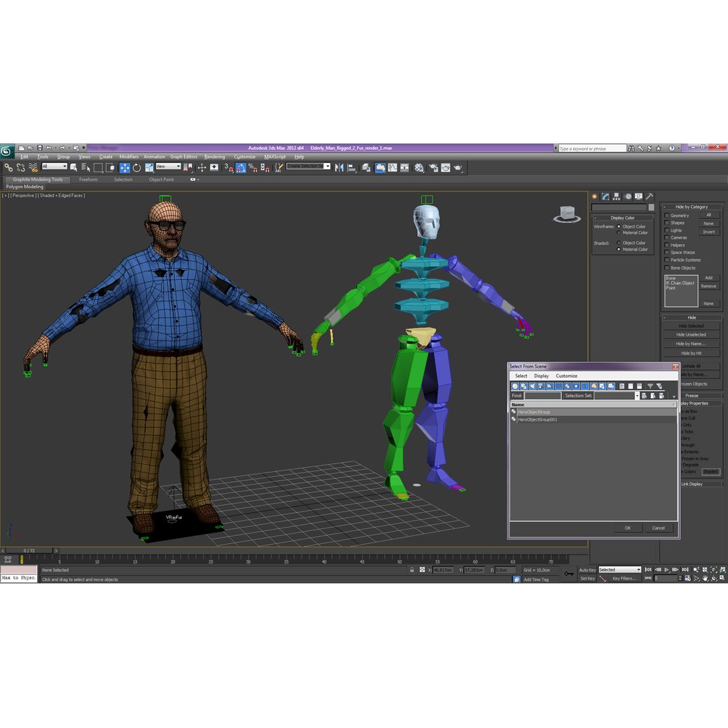Select HeroObjectGroup001 in the list
Image resolution: width=728 pixels, height=728 pixels.
pos(593,420)
